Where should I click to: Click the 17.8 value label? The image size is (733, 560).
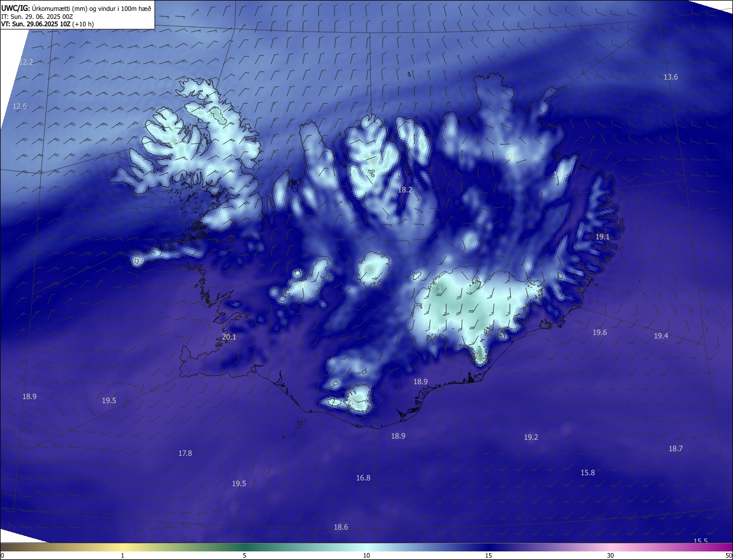pyautogui.click(x=185, y=453)
